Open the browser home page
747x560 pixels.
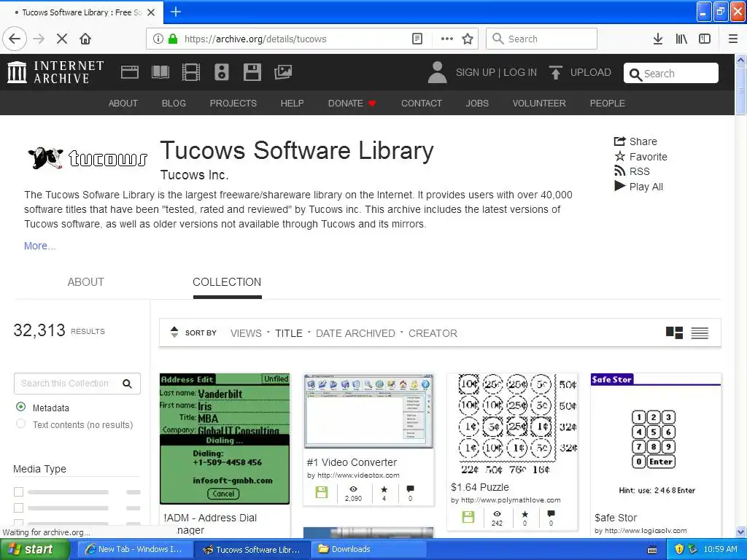tap(85, 39)
